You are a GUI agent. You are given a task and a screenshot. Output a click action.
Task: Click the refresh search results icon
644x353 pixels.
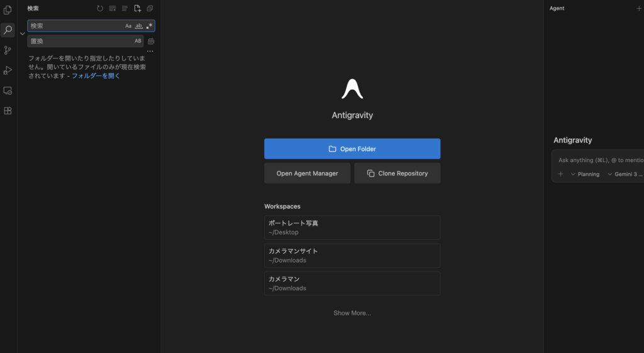point(100,9)
